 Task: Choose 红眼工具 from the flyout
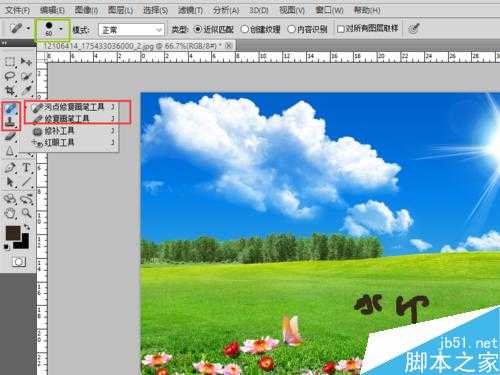coord(74,143)
